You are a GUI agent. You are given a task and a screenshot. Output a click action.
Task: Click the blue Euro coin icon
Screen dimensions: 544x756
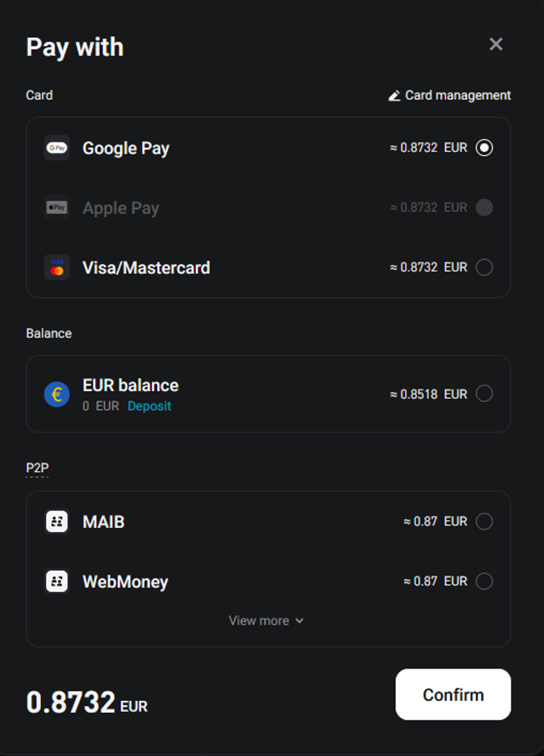click(x=57, y=394)
